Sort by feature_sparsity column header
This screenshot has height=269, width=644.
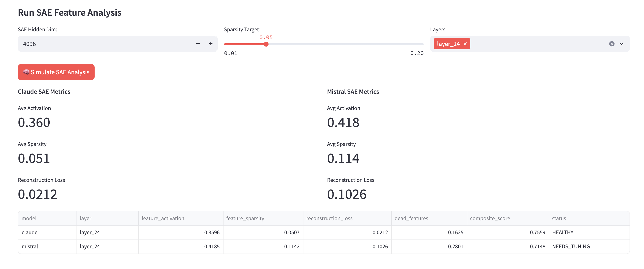pyautogui.click(x=245, y=218)
